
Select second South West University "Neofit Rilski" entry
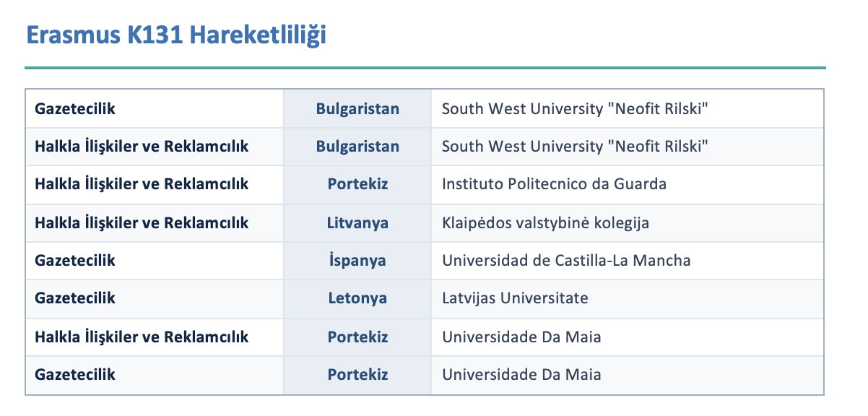point(575,147)
